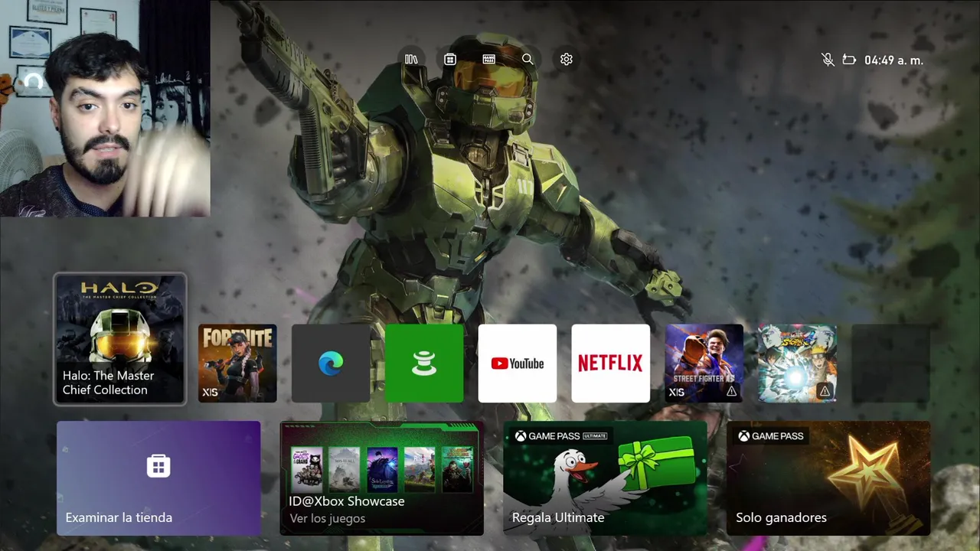Launch the Fortnite game tile

tap(237, 363)
